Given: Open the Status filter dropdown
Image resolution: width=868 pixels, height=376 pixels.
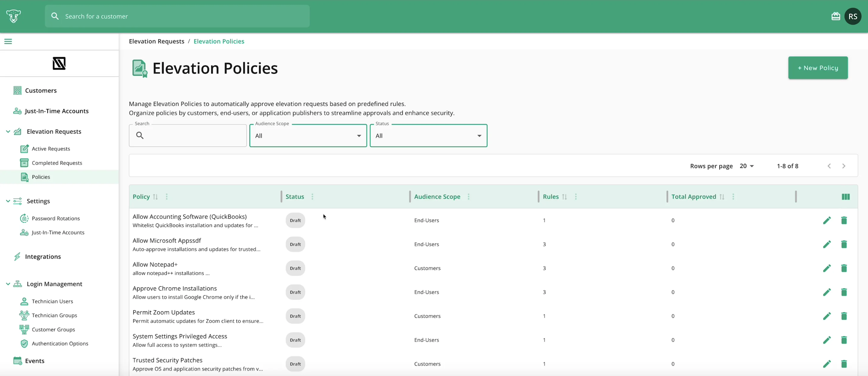Looking at the screenshot, I should (428, 136).
